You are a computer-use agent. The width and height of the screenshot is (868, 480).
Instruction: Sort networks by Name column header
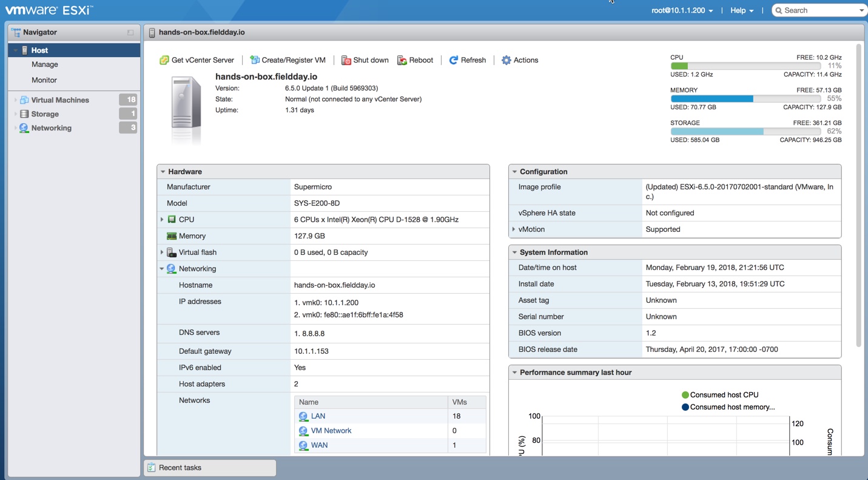point(371,402)
